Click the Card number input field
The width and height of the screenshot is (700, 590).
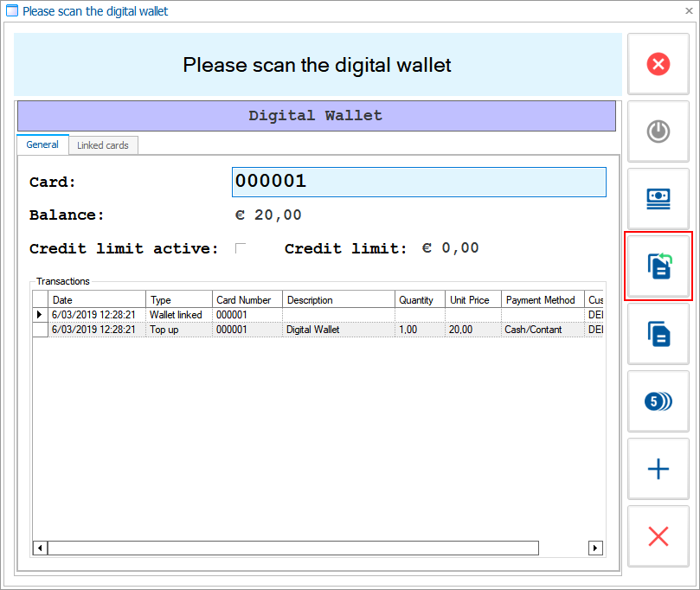(419, 182)
